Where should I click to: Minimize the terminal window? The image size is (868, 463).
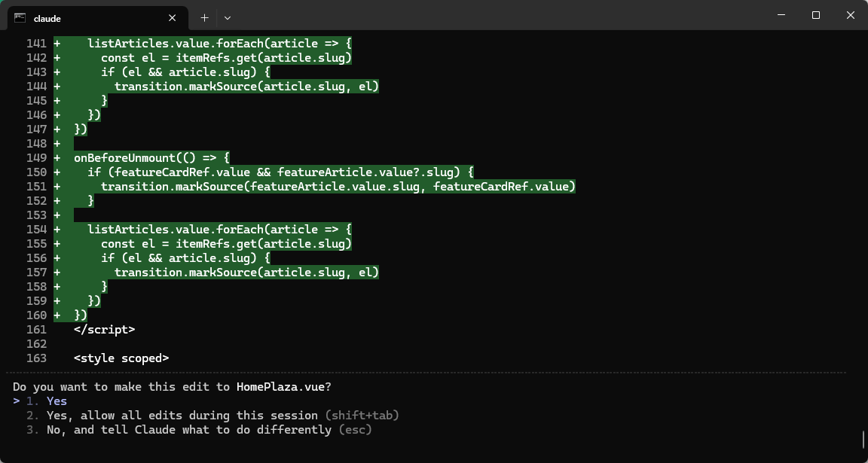pyautogui.click(x=781, y=15)
